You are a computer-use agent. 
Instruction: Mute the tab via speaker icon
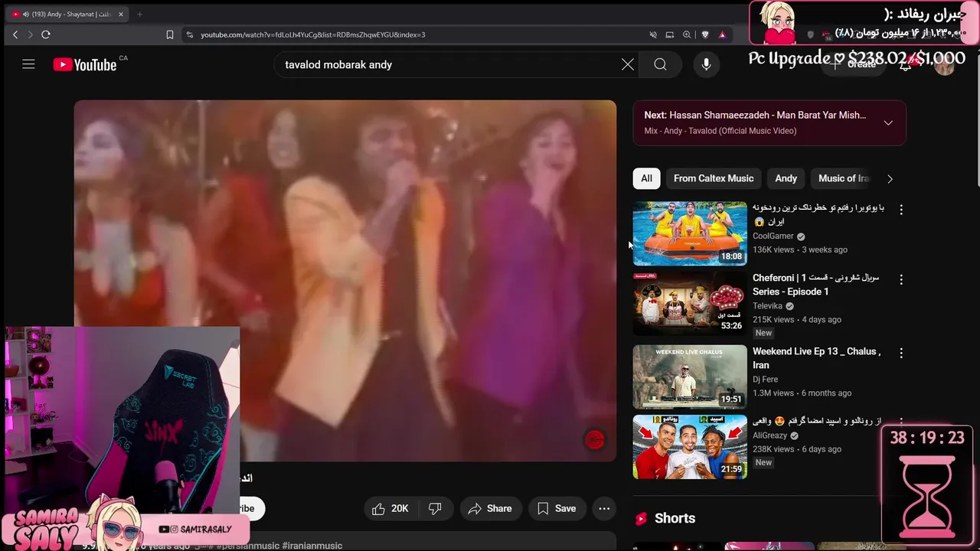pyautogui.click(x=25, y=14)
